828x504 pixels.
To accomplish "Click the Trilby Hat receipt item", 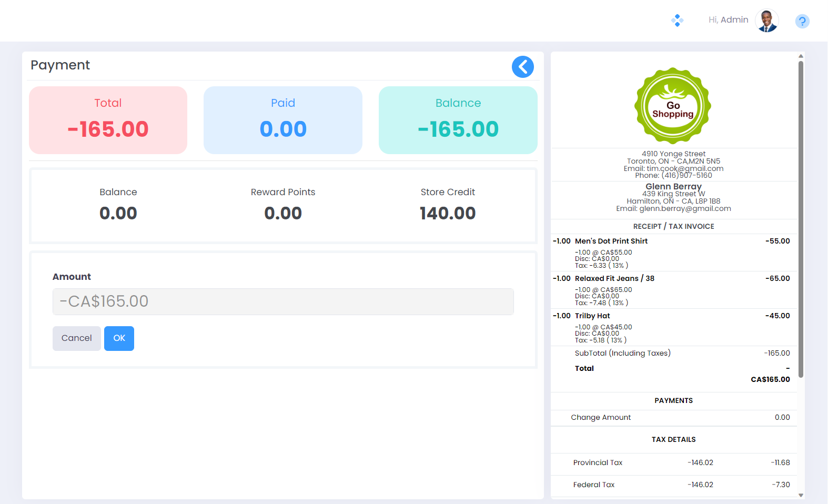I will point(592,316).
